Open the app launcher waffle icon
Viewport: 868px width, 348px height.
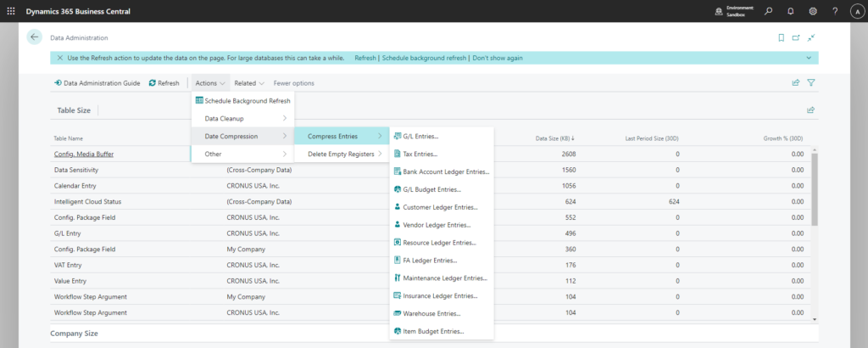pos(11,11)
